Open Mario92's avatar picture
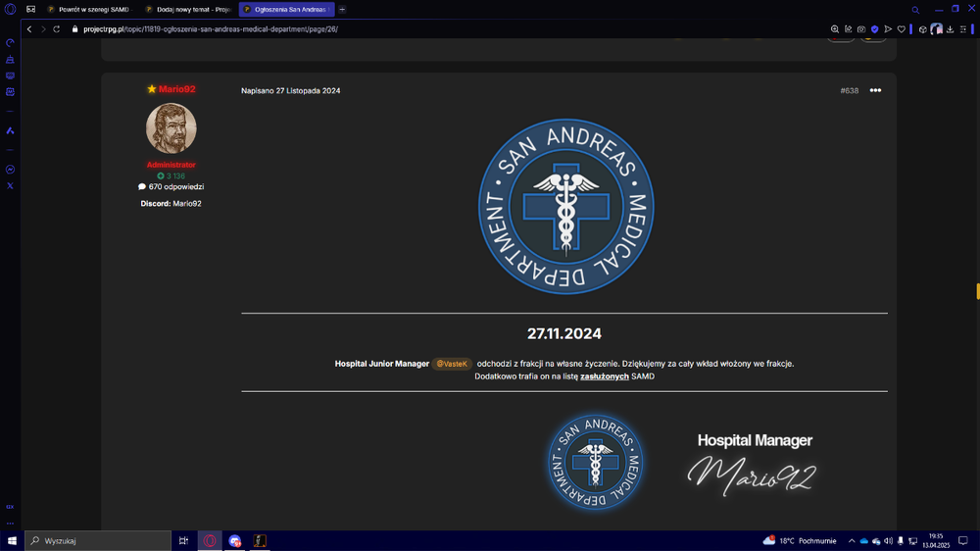This screenshot has width=980, height=551. tap(171, 128)
